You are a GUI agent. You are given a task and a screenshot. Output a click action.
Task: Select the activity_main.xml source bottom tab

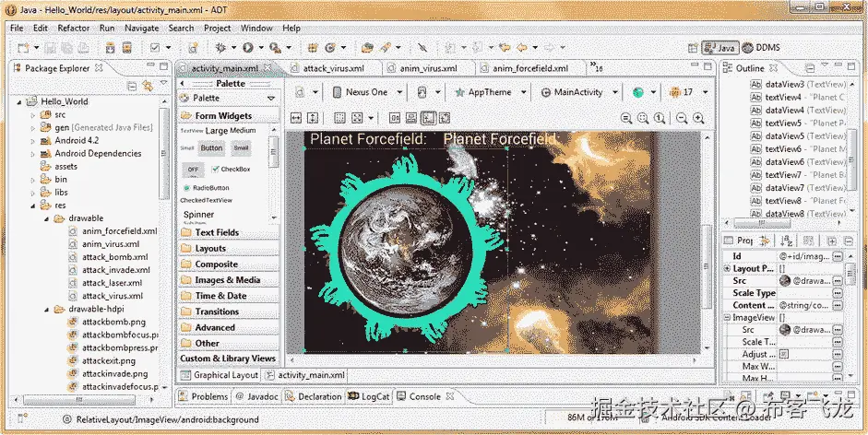(x=304, y=375)
